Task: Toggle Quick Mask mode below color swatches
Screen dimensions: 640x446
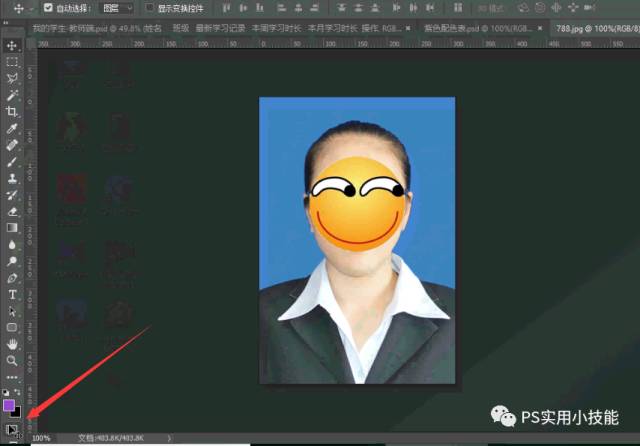Action: pos(11,430)
